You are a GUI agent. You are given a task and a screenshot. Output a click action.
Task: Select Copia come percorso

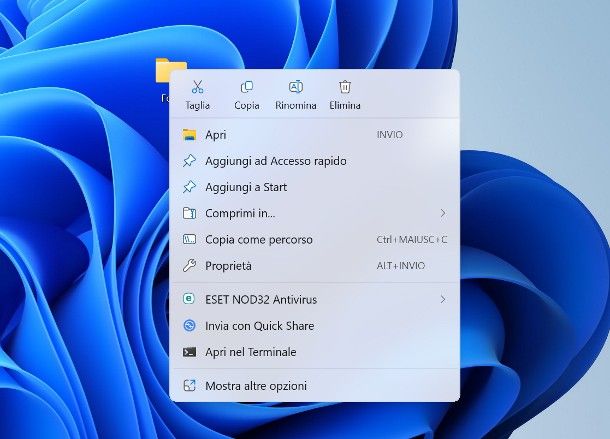(315, 240)
